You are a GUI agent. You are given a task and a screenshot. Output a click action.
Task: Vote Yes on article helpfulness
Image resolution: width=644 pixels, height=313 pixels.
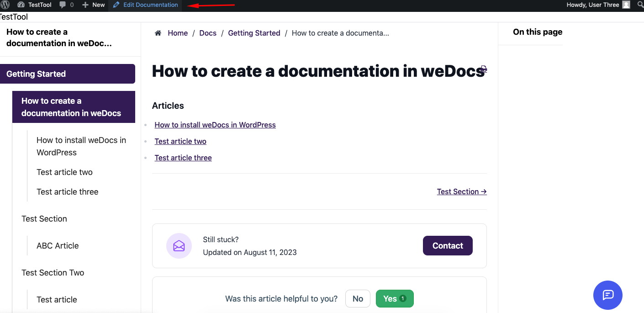click(x=395, y=299)
